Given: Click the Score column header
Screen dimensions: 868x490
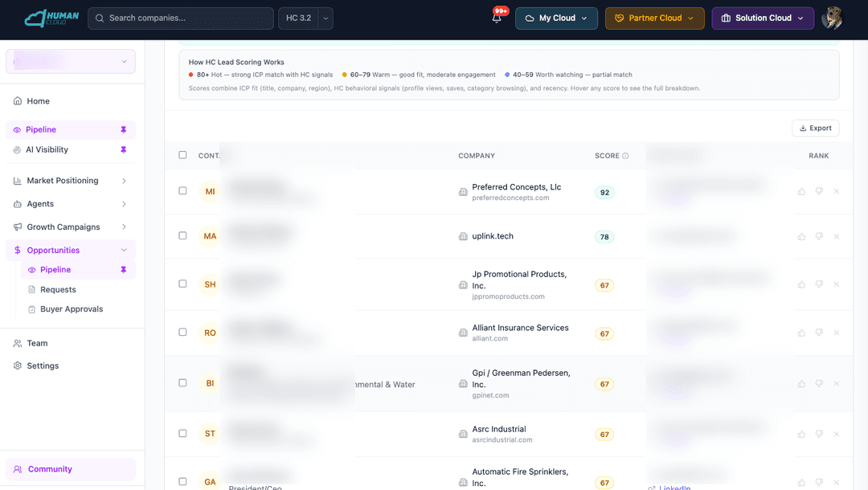Looking at the screenshot, I should [x=607, y=156].
